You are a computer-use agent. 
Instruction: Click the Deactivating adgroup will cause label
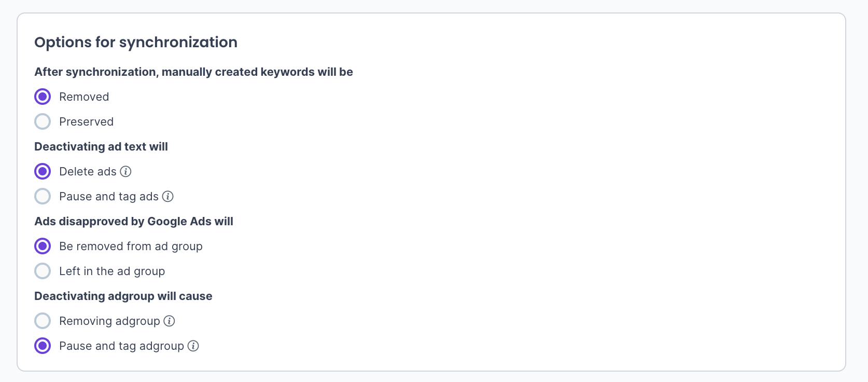[123, 296]
